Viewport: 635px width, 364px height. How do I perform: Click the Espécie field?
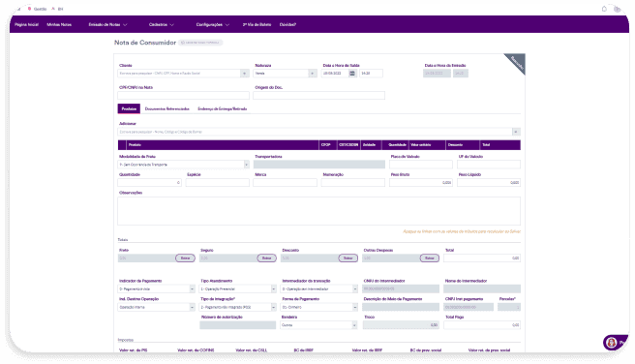click(x=218, y=183)
